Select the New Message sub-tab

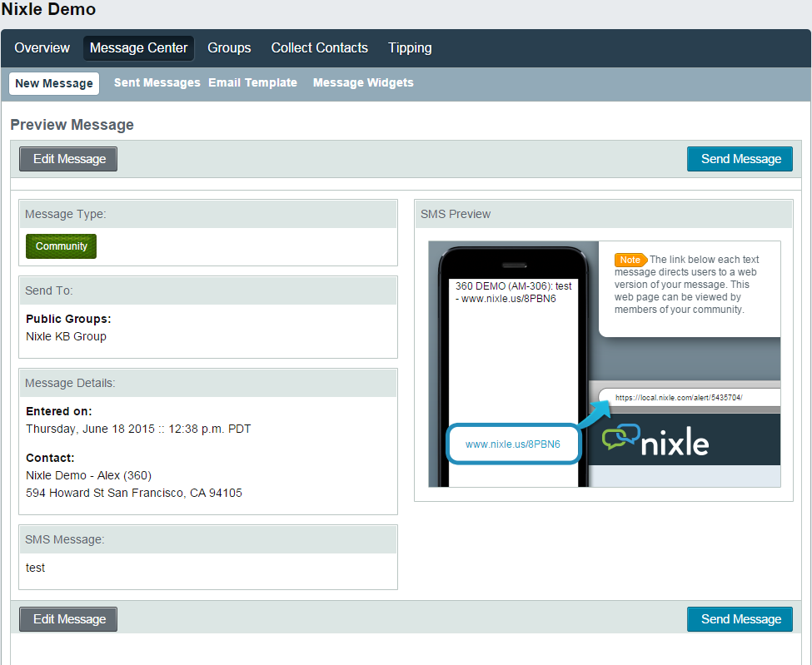(x=54, y=83)
